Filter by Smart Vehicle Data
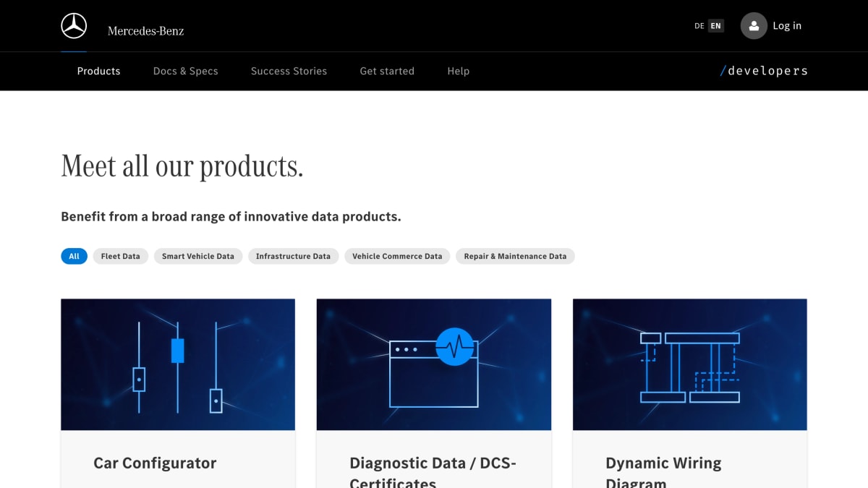The width and height of the screenshot is (868, 488). pyautogui.click(x=198, y=256)
